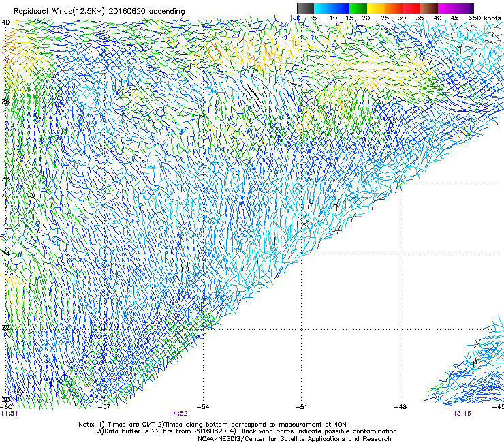Click the orange 25-30 knots legend segment

tap(394, 8)
